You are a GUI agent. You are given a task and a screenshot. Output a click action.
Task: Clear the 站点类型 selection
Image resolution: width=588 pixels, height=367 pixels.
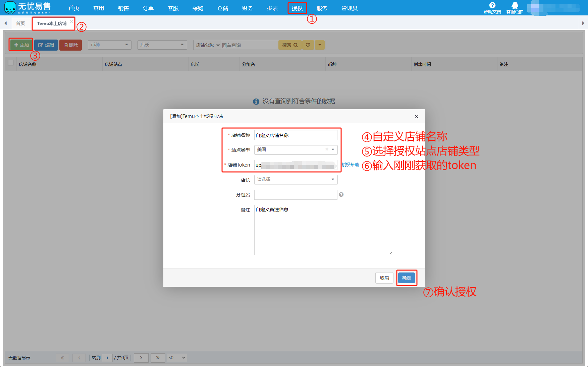pos(327,149)
